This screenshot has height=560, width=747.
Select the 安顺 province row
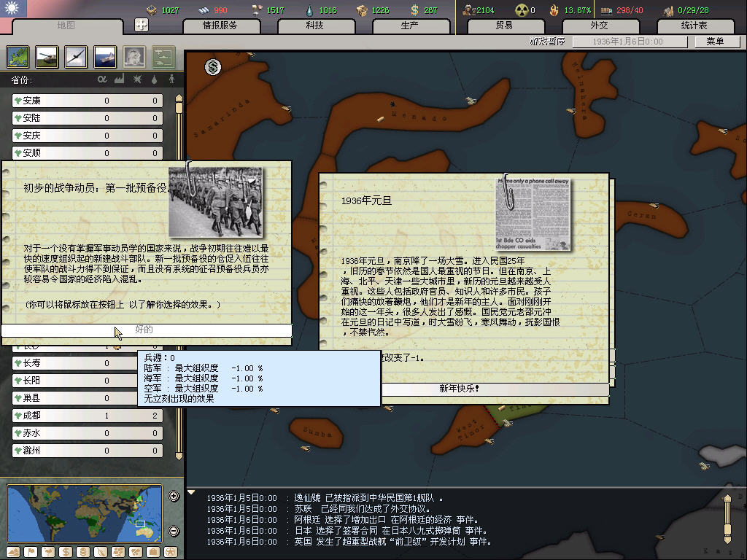tap(88, 153)
